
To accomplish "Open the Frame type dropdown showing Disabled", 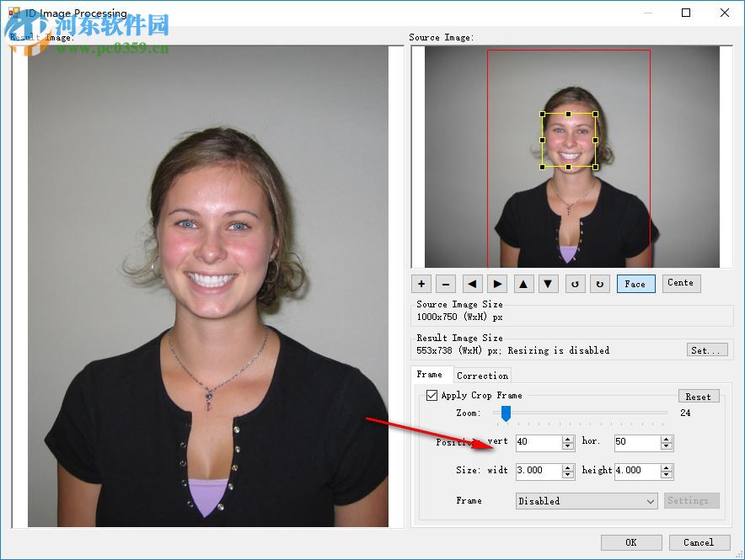I will pyautogui.click(x=586, y=500).
